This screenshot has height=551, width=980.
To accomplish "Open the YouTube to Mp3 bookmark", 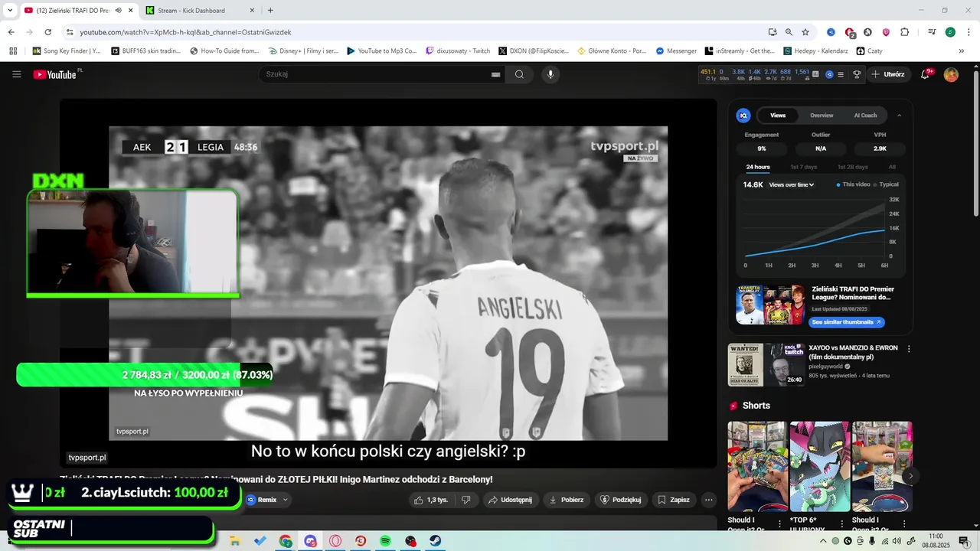I will [381, 51].
